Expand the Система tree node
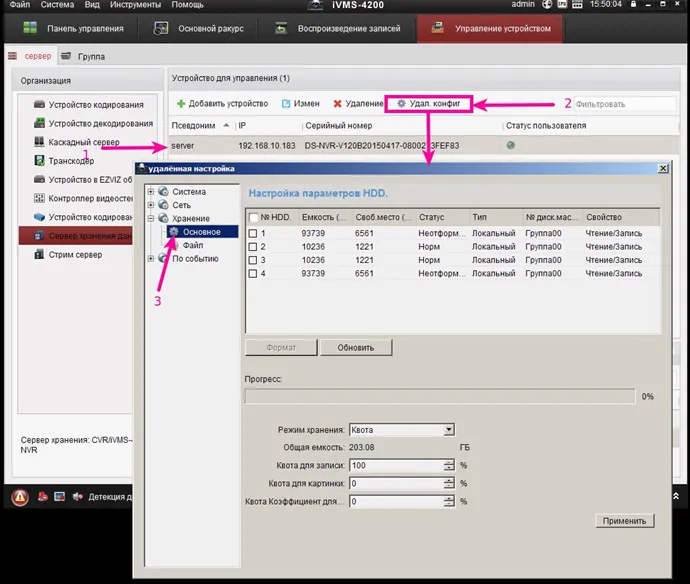The image size is (690, 584). 151,192
